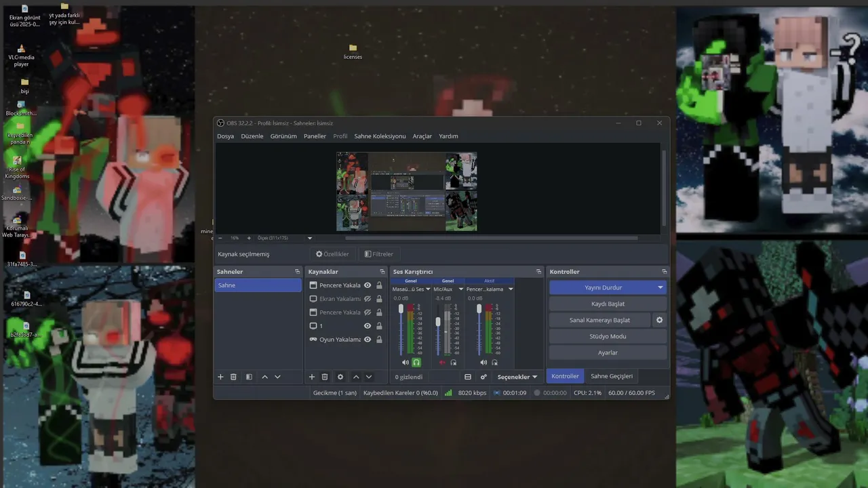Toggle the Mic/Aux headphone monitoring icon

click(x=454, y=363)
